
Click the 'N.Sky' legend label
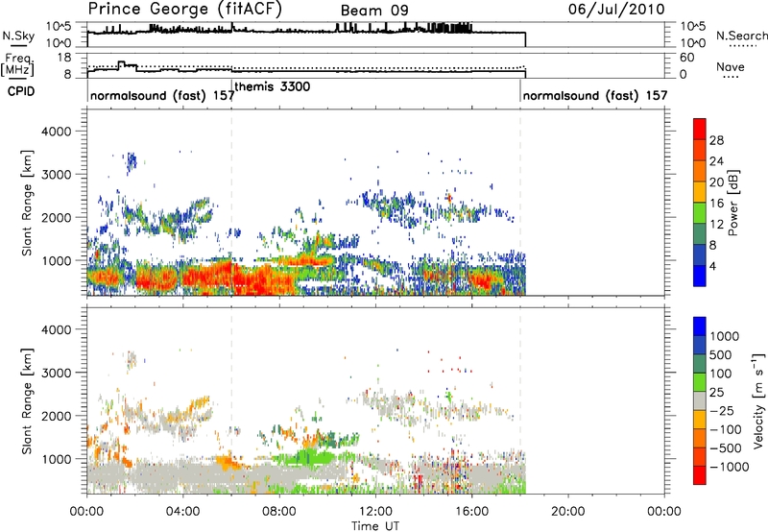pos(18,36)
